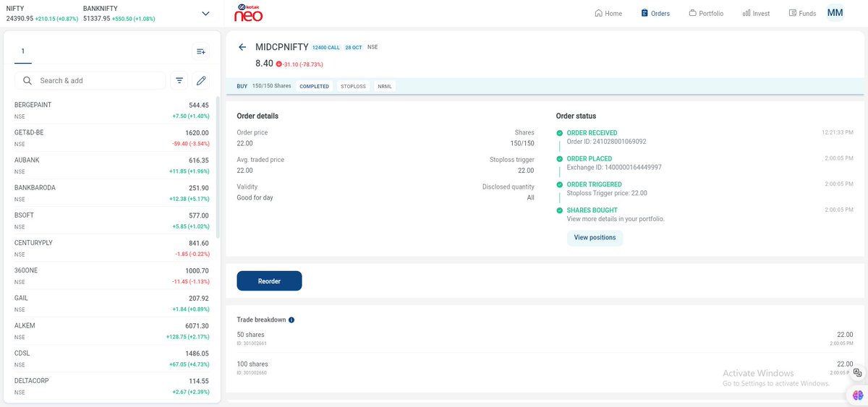The image size is (868, 407).
Task: Click the 28 OCT expiry tag
Action: click(x=354, y=47)
